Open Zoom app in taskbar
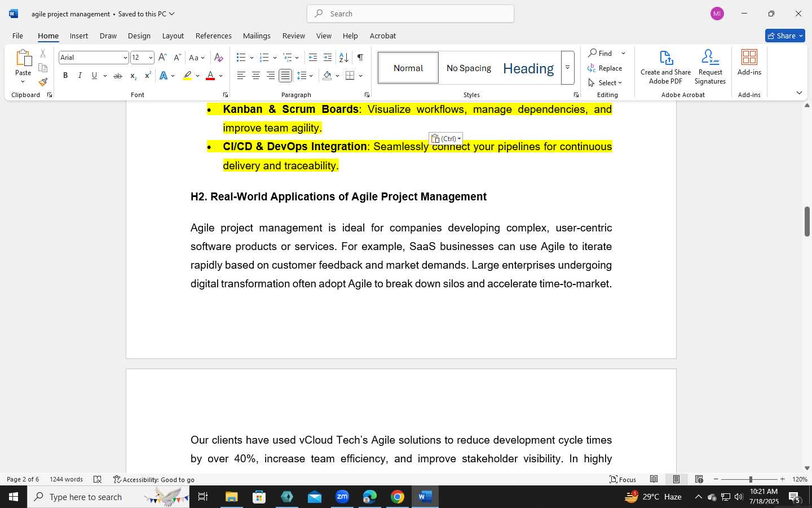 (342, 497)
